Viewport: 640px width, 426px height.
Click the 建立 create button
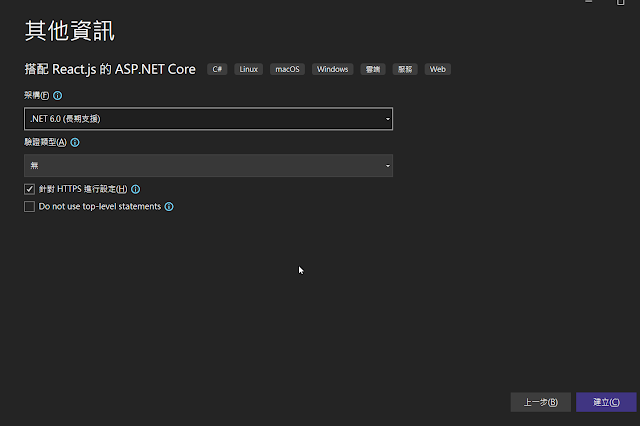(606, 402)
